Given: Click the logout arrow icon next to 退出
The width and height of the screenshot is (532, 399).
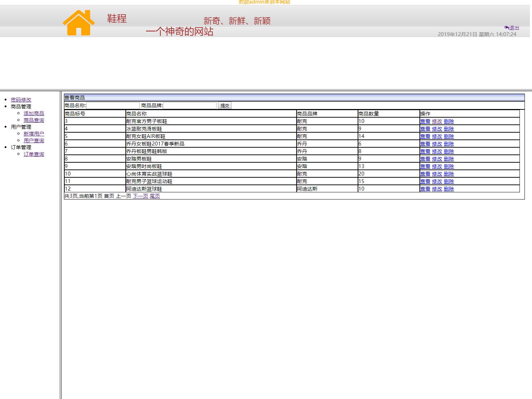Looking at the screenshot, I should pos(506,28).
